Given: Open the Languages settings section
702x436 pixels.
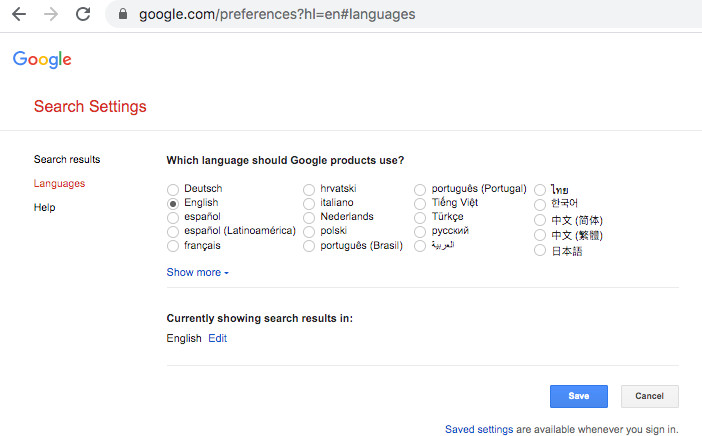Looking at the screenshot, I should point(59,183).
